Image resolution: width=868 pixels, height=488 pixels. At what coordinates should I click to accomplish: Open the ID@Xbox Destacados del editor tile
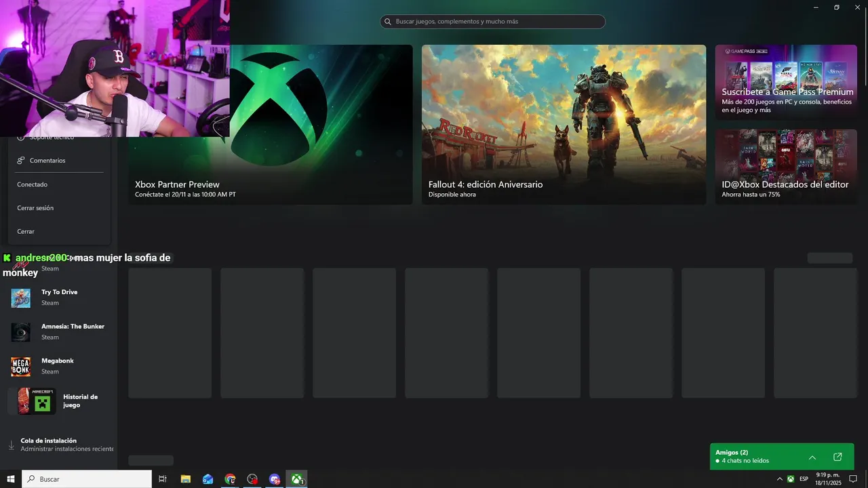tap(786, 167)
